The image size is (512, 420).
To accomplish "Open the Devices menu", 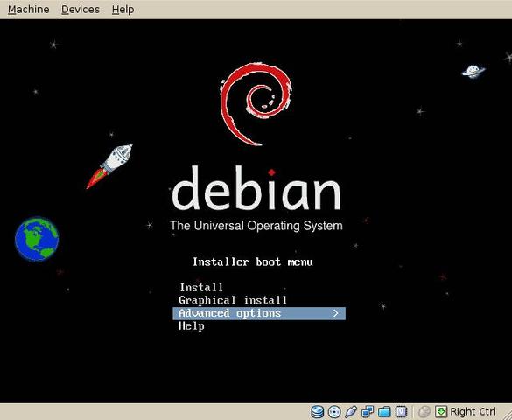I will [x=81, y=10].
